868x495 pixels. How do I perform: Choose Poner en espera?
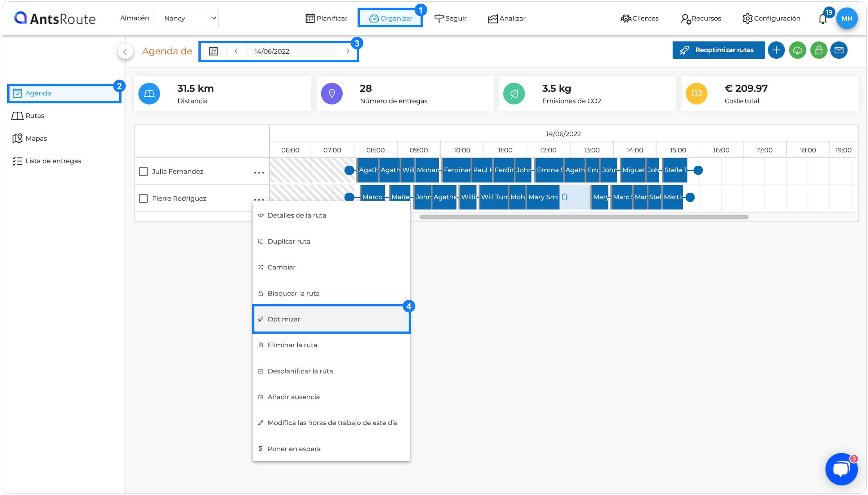(x=331, y=449)
